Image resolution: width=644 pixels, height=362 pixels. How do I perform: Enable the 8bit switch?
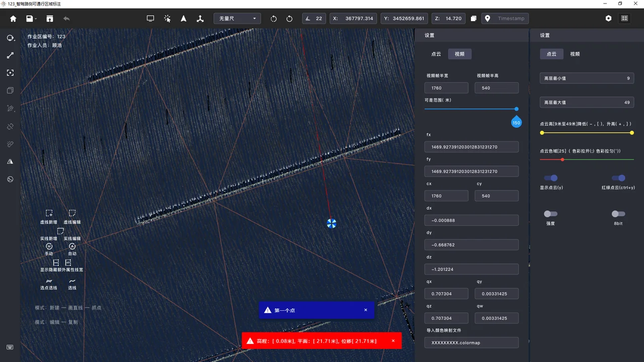coord(618,214)
